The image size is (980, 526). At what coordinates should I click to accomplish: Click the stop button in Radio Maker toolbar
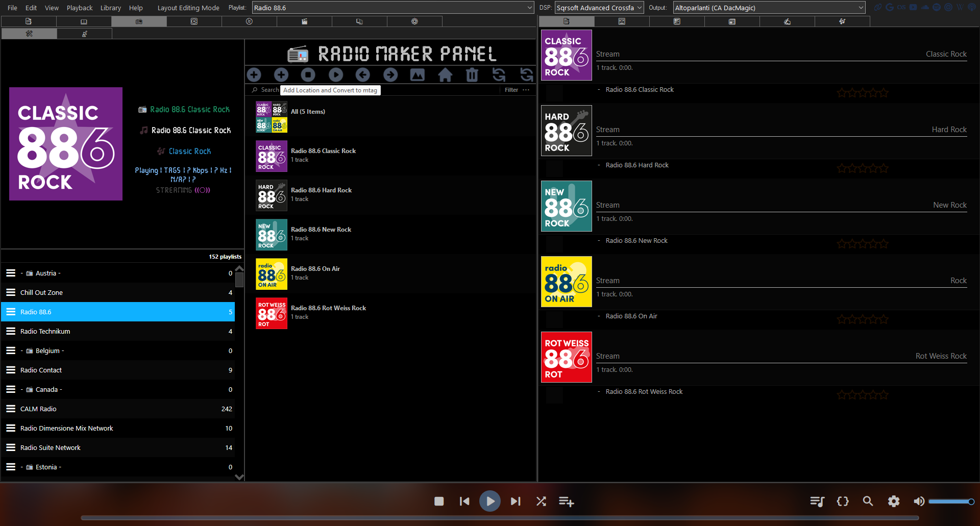[308, 75]
